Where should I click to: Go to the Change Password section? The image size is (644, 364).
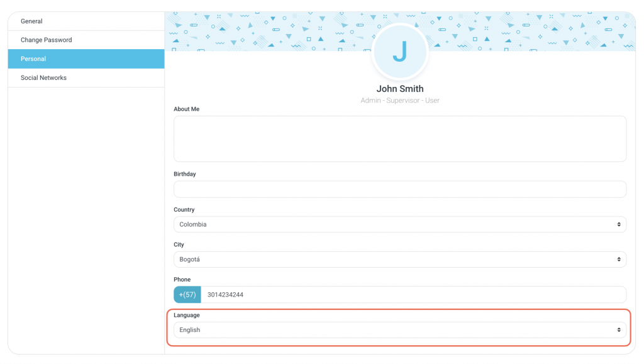coord(47,40)
